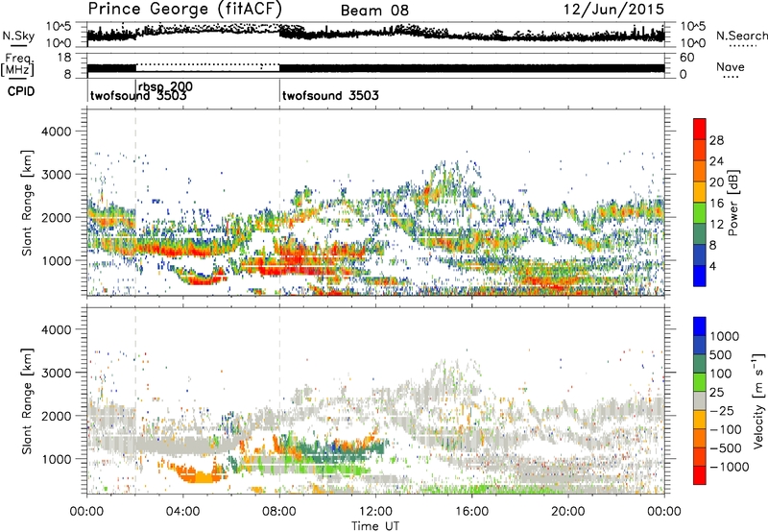Click the "4" tick on Power color bar
This screenshot has width=768, height=532.
(x=712, y=266)
